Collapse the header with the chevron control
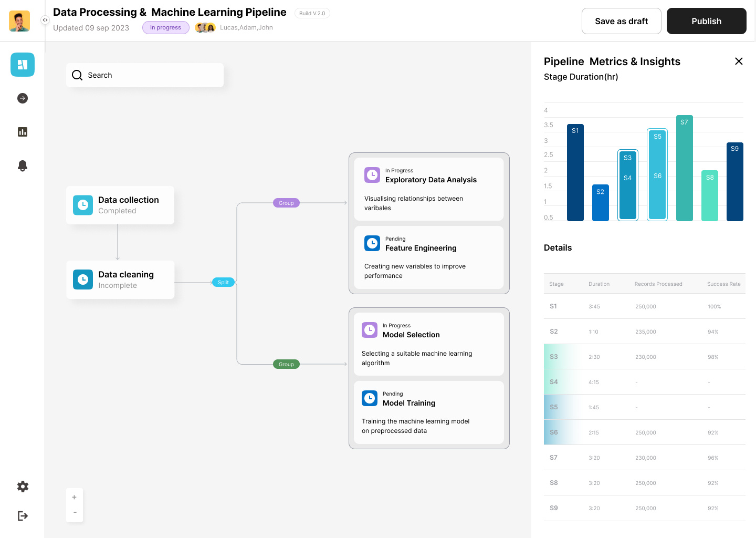756x538 pixels. (45, 19)
